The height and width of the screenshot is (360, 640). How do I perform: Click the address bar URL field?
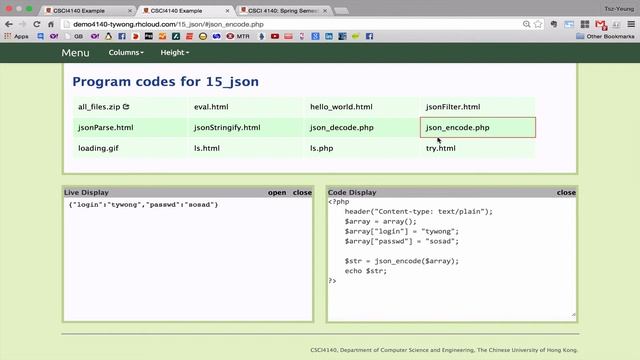coord(292,24)
